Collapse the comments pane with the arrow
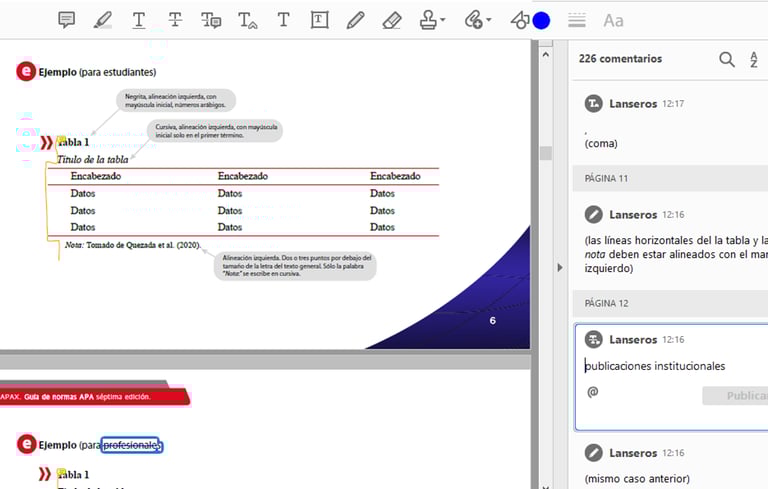The width and height of the screenshot is (768, 489). click(560, 268)
